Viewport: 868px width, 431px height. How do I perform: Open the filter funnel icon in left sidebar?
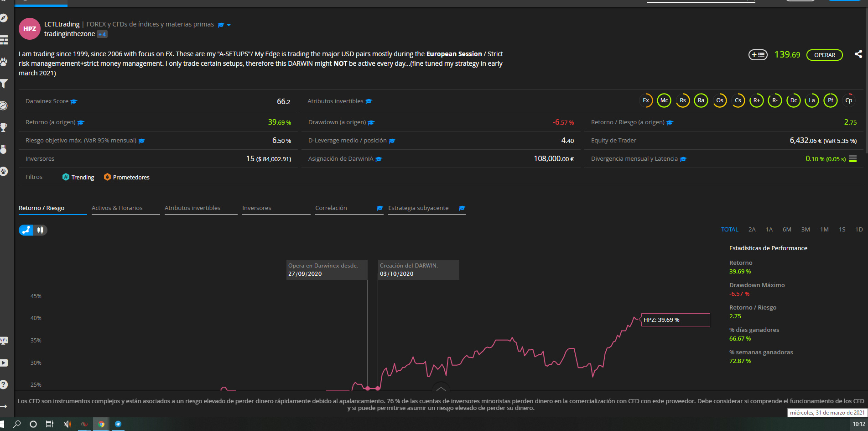point(4,84)
